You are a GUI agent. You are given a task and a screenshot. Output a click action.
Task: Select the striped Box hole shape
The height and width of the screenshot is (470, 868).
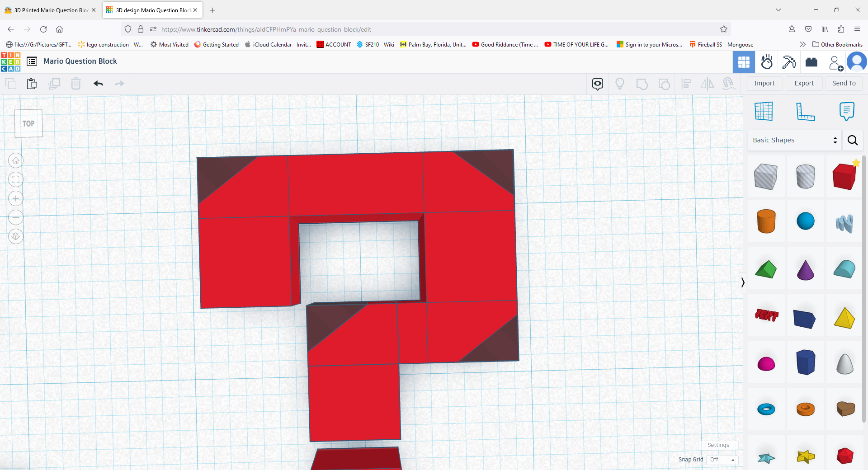[766, 176]
